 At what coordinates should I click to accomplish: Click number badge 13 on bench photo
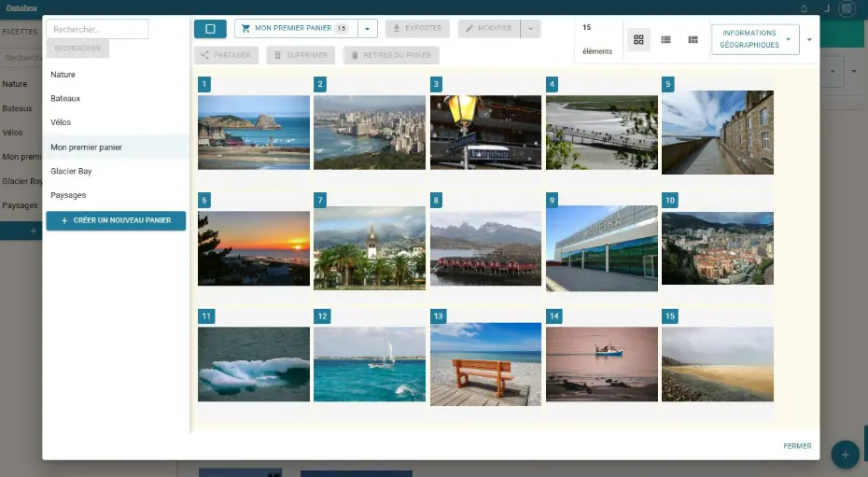pos(439,316)
